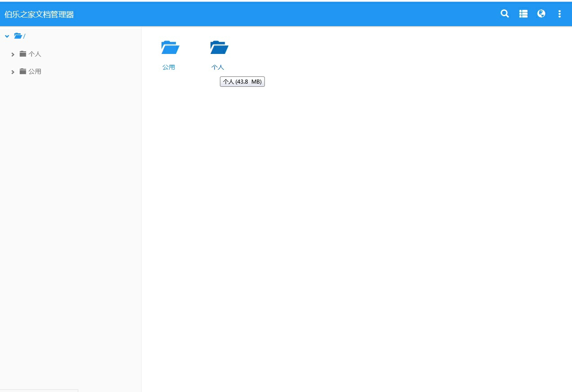This screenshot has width=572, height=392.
Task: Expand the 公用 folder in sidebar tree
Action: [13, 72]
